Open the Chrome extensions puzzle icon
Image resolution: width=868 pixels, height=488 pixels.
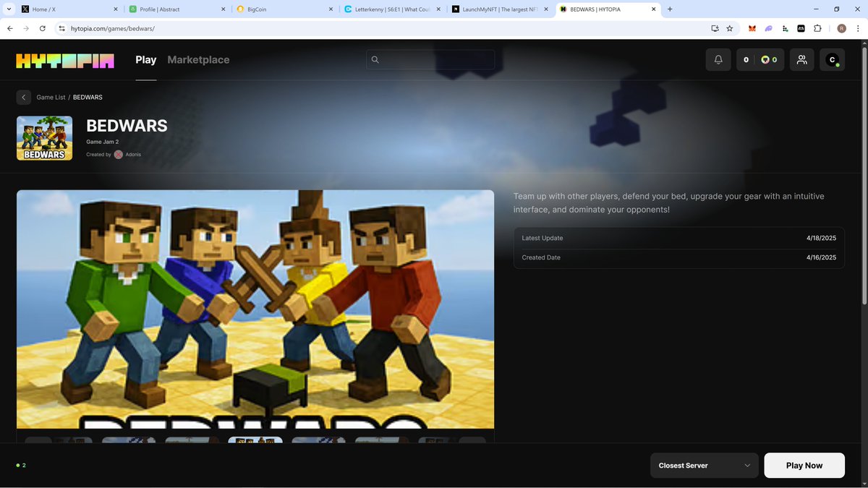tap(817, 28)
